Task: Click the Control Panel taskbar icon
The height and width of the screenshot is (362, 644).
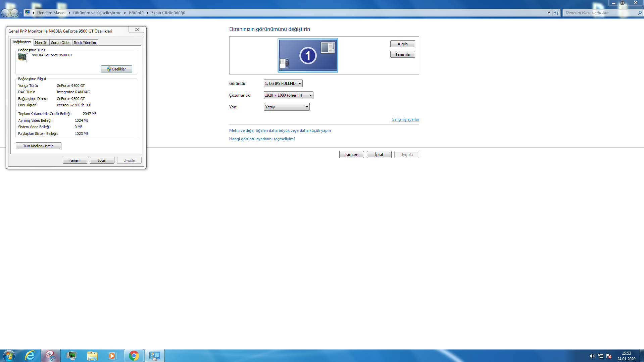Action: (x=155, y=356)
